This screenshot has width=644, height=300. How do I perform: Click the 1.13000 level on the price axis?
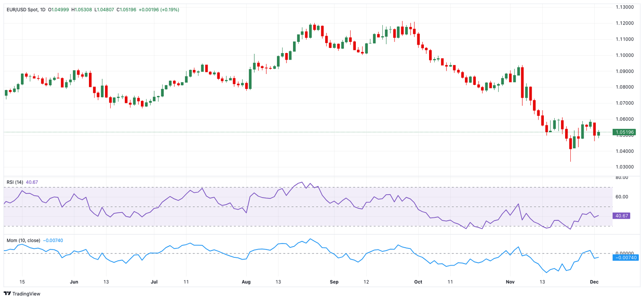624,7
